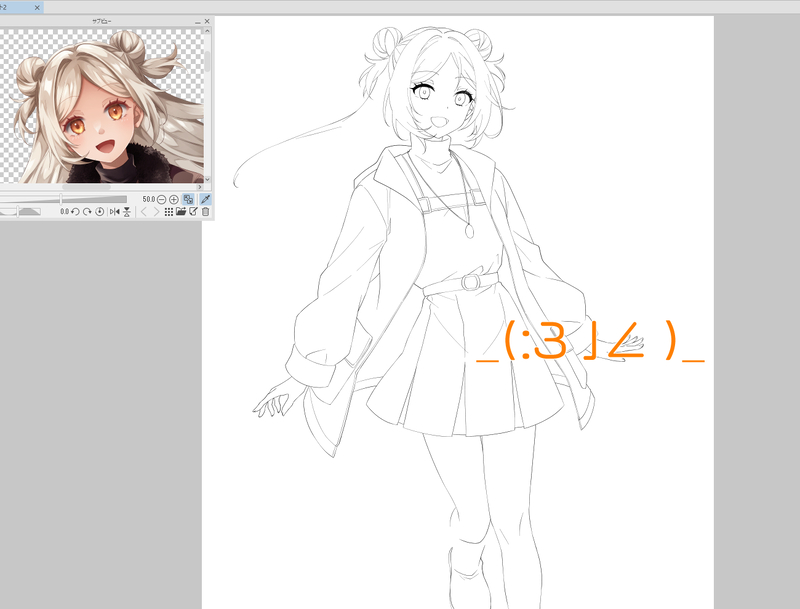Image resolution: width=800 pixels, height=609 pixels.
Task: Click the Sub View vertical scrollbar thumb
Action: [x=208, y=61]
